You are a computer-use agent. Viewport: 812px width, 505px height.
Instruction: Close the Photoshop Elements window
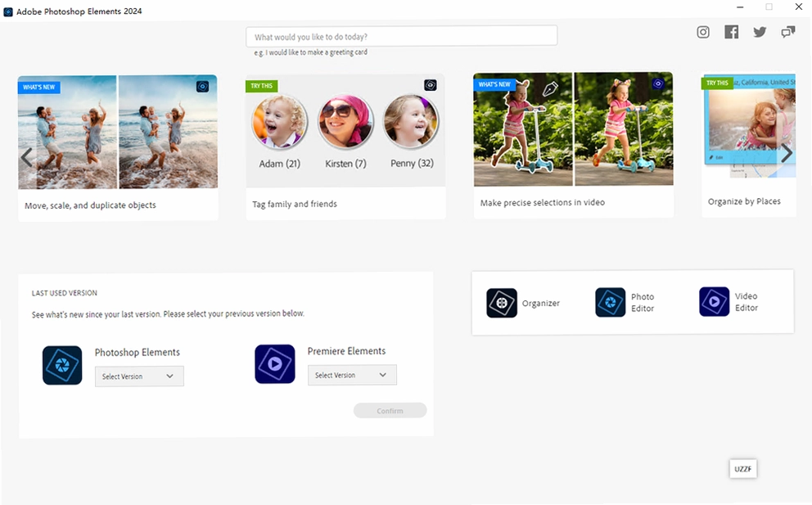coord(799,7)
